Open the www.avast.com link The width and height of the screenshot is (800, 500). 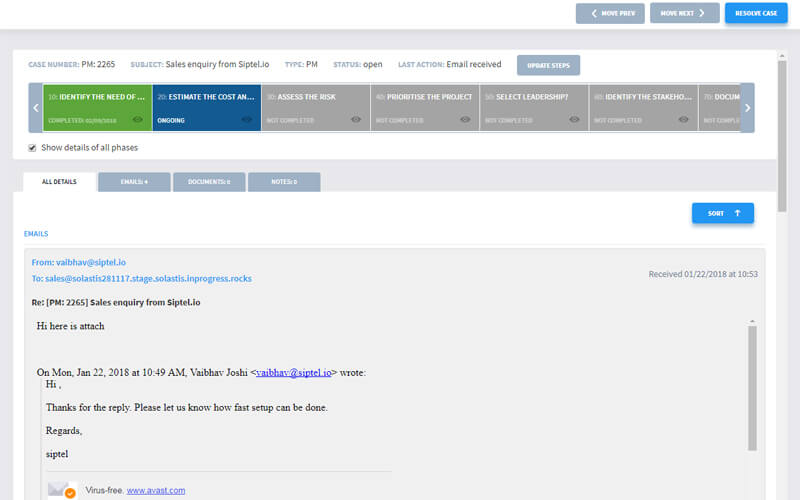pyautogui.click(x=155, y=491)
